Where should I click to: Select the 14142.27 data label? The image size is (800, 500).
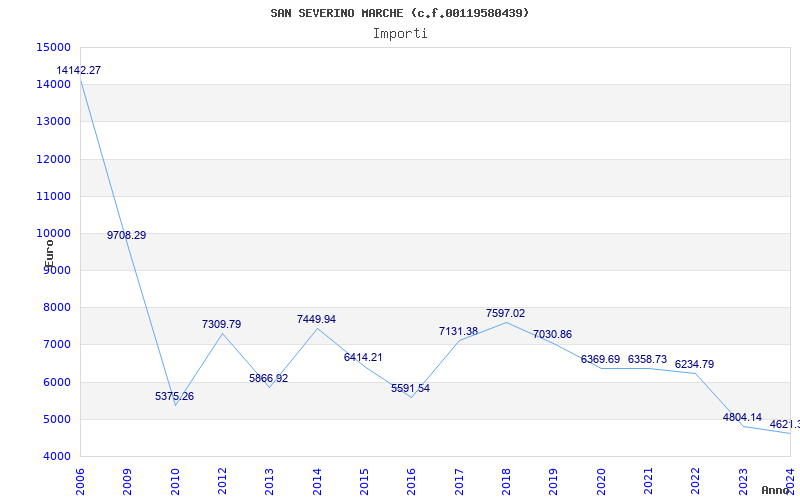click(x=79, y=70)
